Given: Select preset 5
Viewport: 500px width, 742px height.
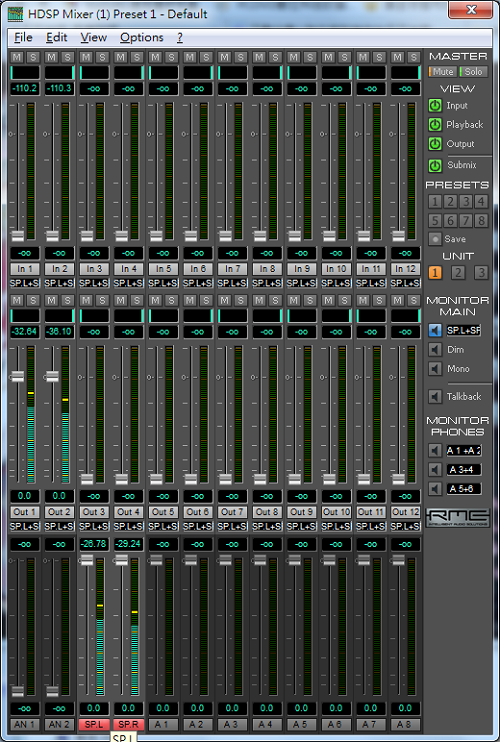Looking at the screenshot, I should [x=435, y=221].
